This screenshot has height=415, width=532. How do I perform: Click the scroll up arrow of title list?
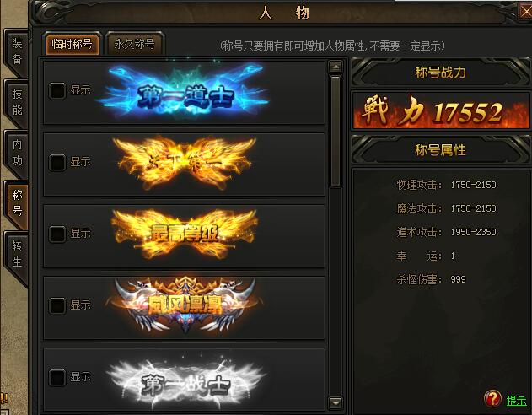tap(336, 67)
